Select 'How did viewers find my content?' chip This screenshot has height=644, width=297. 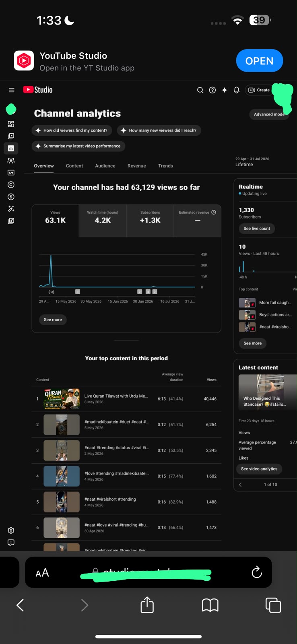[x=71, y=130]
